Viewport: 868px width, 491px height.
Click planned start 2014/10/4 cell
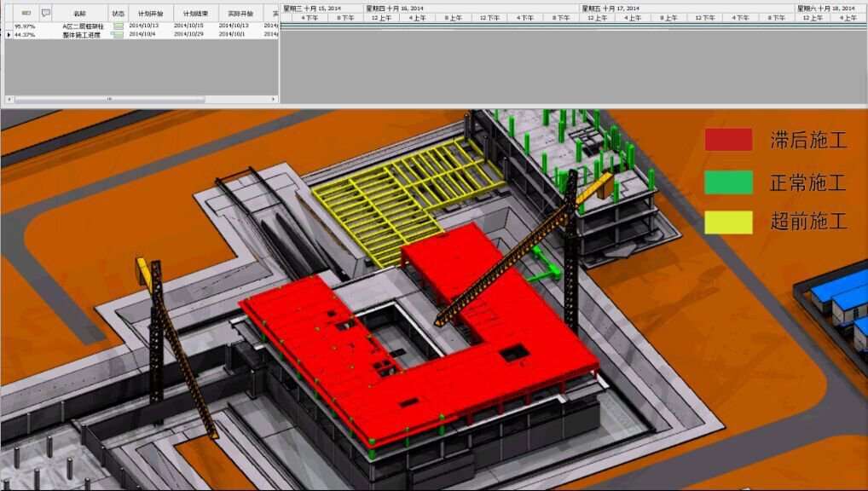pyautogui.click(x=142, y=34)
